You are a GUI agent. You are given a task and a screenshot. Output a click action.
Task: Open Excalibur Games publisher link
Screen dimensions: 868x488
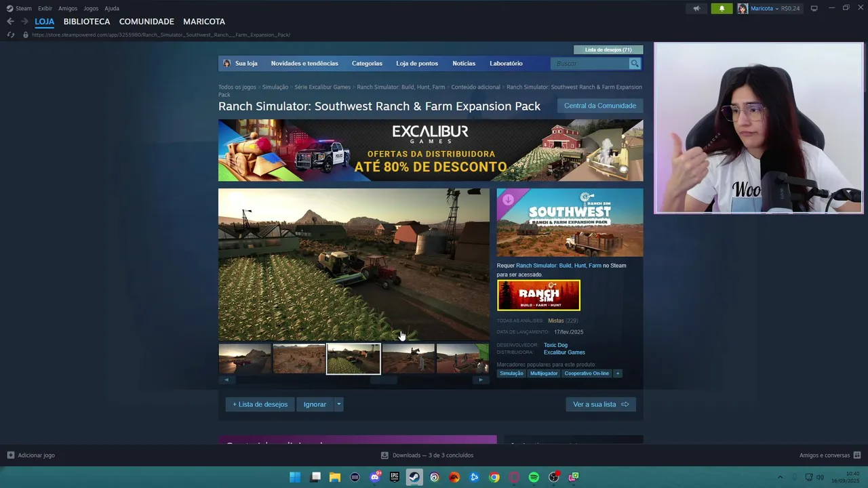pos(564,352)
